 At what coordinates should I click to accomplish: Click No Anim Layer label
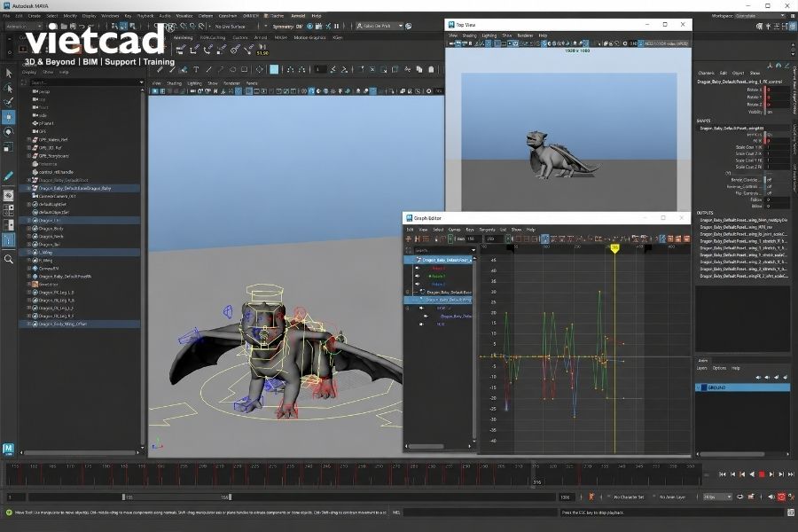(672, 497)
